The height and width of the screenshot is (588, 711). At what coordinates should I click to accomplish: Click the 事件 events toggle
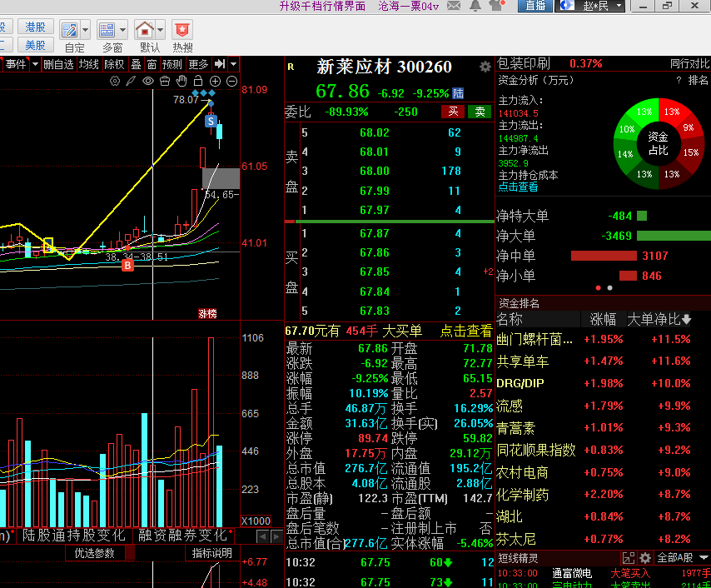click(x=16, y=64)
